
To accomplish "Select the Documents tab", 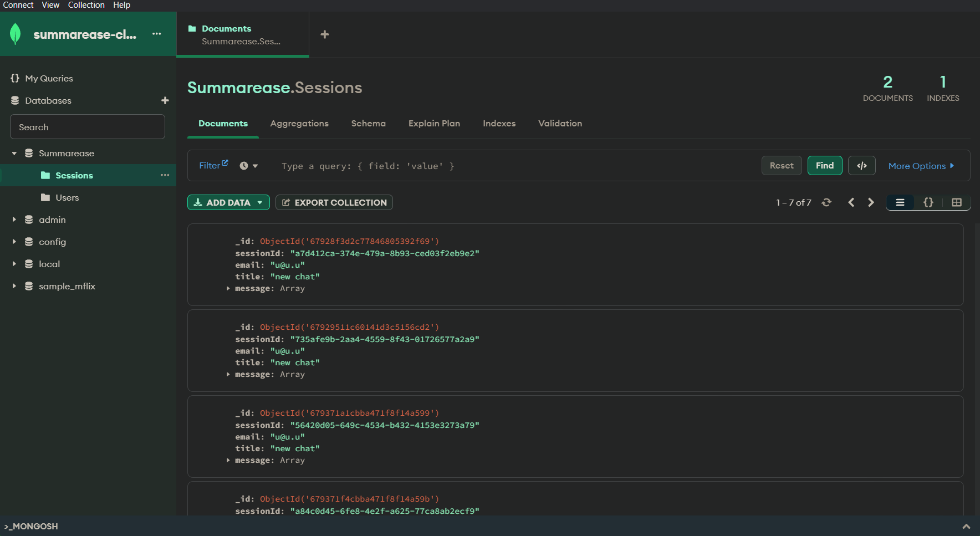I will coord(223,124).
